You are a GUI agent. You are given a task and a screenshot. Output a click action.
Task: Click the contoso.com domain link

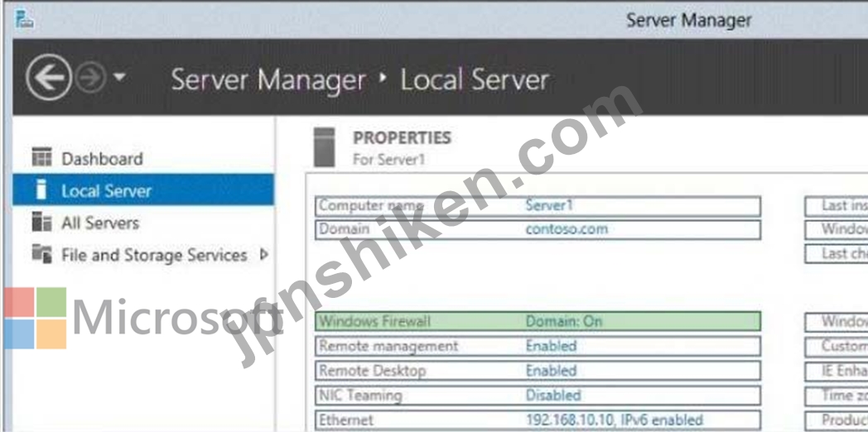[567, 228]
